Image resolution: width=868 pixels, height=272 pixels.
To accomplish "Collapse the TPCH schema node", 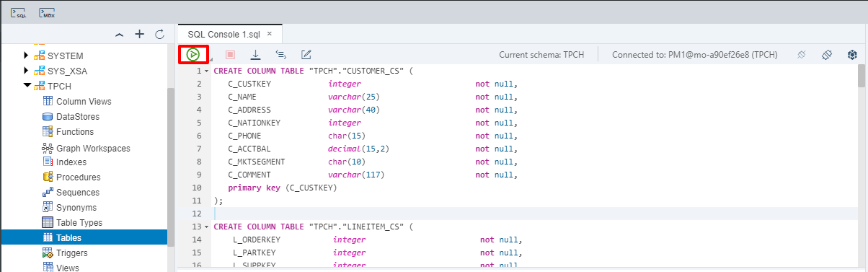I will (x=27, y=86).
